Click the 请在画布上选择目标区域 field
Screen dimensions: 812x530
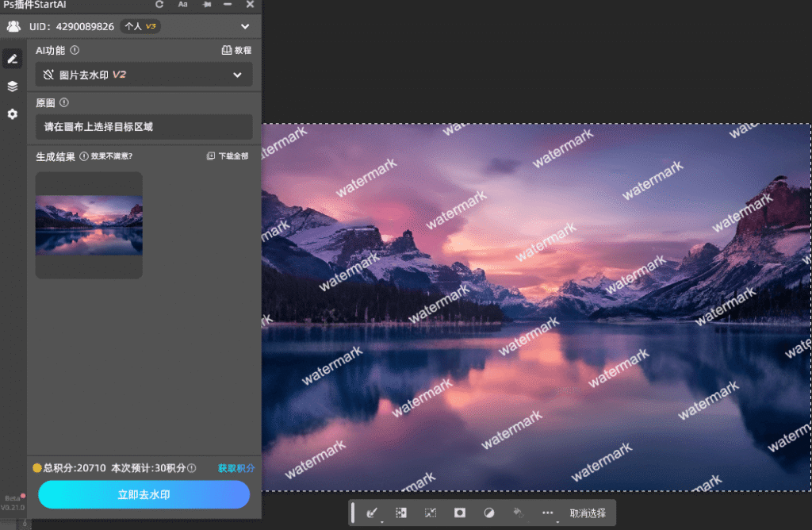pyautogui.click(x=144, y=127)
